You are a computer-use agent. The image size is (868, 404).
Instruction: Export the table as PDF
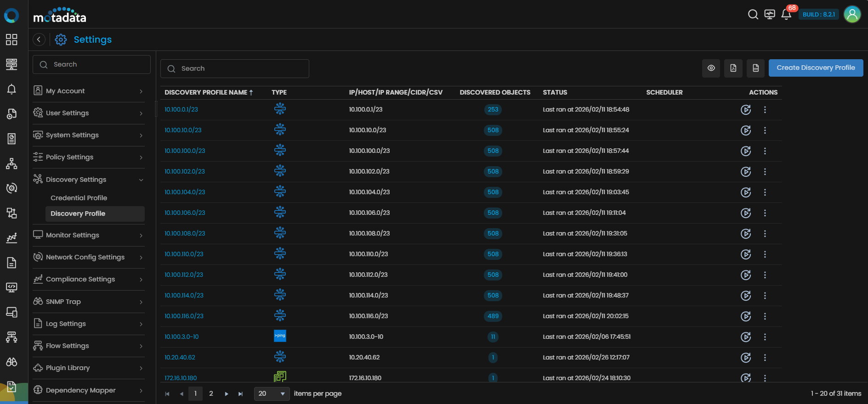(733, 68)
